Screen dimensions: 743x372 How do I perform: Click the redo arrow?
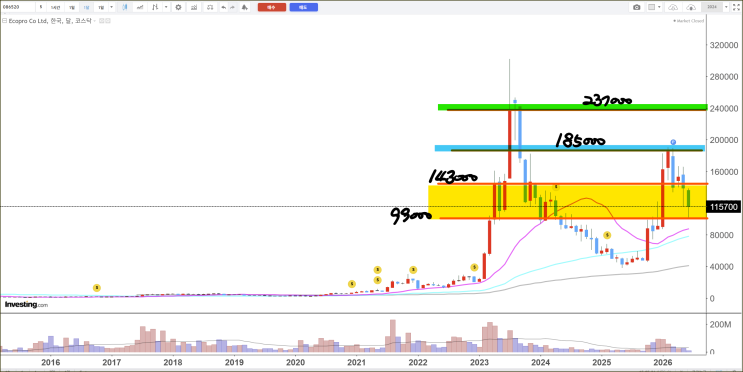point(233,7)
